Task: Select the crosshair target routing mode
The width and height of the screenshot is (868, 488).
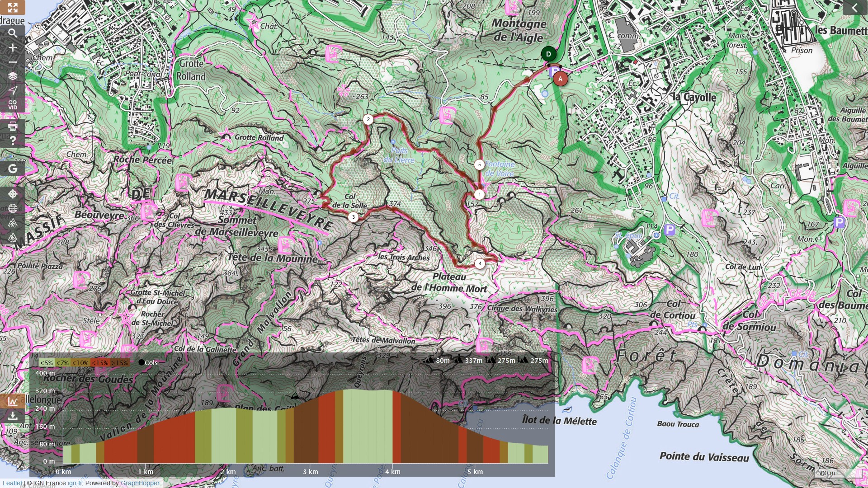Action: [13, 194]
